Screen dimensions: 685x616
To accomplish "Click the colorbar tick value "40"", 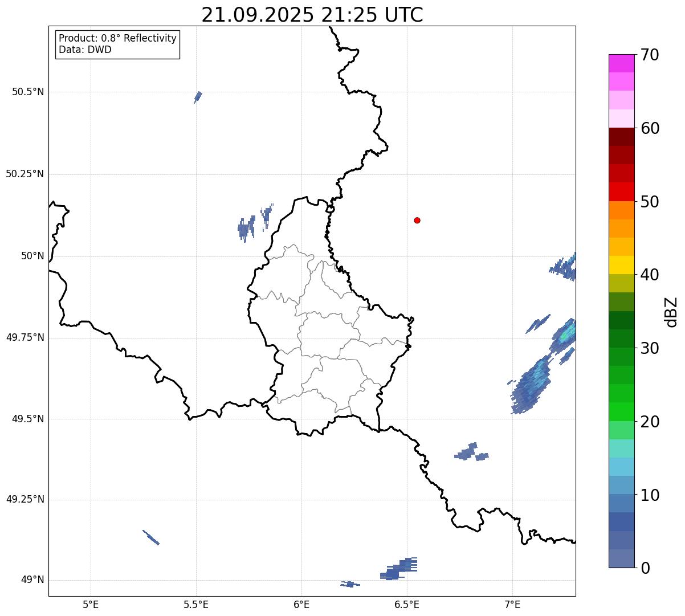I will coord(650,275).
